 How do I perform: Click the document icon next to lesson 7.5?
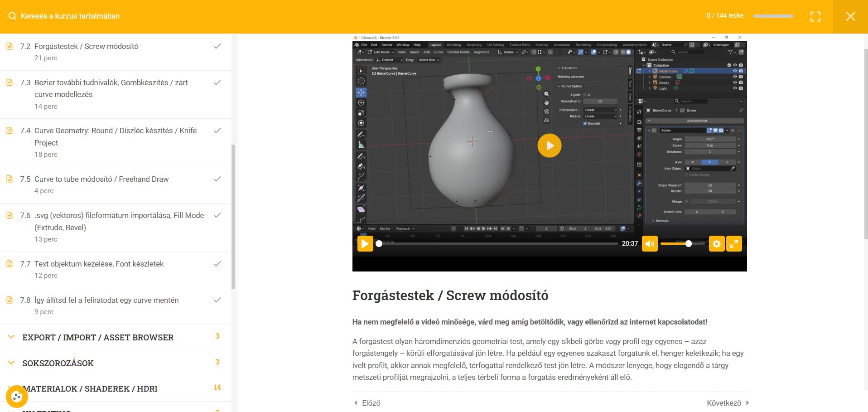(10, 179)
